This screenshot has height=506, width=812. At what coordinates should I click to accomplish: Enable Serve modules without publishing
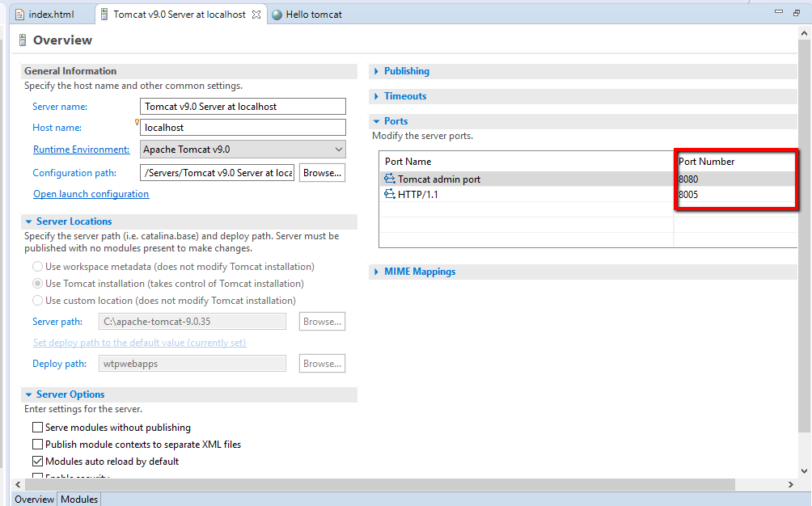click(x=37, y=428)
